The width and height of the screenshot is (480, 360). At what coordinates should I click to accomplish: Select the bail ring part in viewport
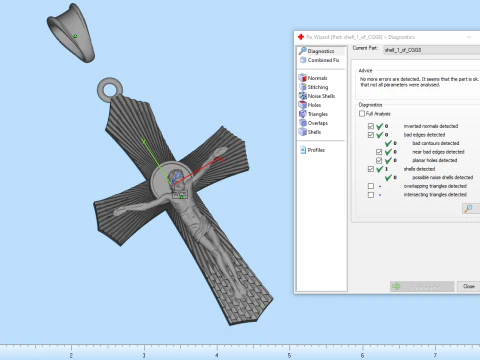[71, 33]
